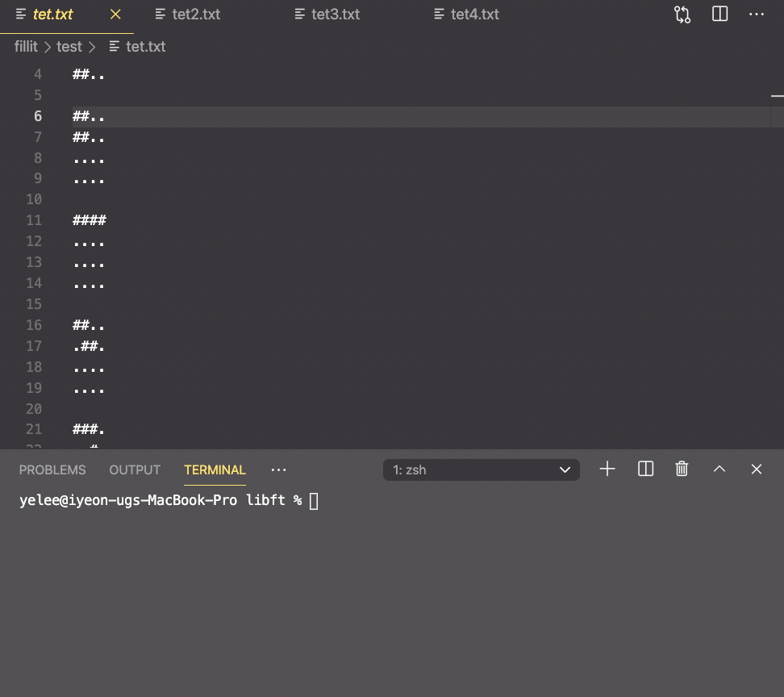Kill the terminal using trash icon

coord(682,469)
